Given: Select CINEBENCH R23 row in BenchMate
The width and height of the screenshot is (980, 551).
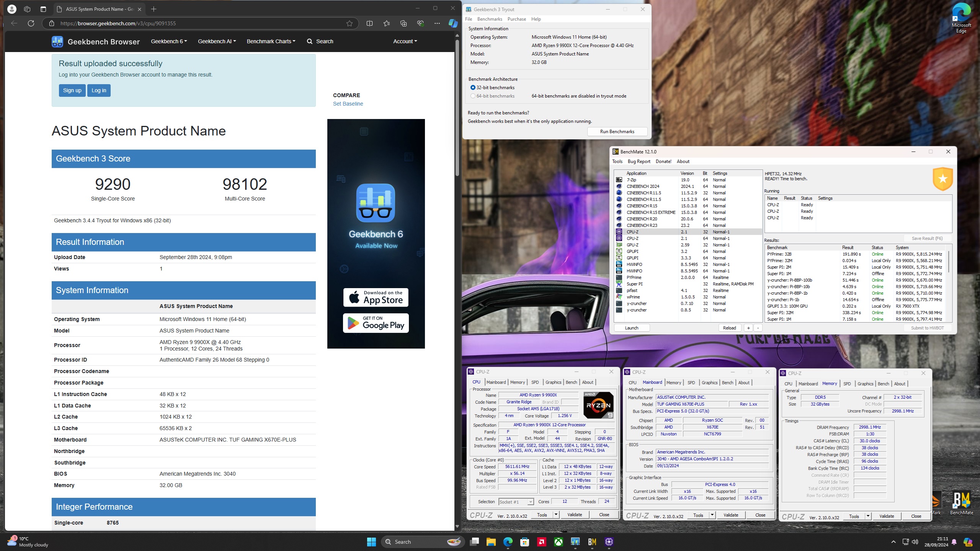Looking at the screenshot, I should [688, 225].
